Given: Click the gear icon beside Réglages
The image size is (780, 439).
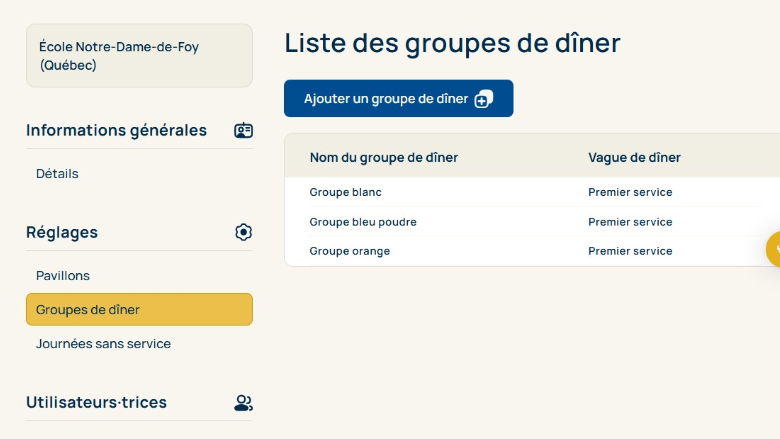Looking at the screenshot, I should click(243, 232).
